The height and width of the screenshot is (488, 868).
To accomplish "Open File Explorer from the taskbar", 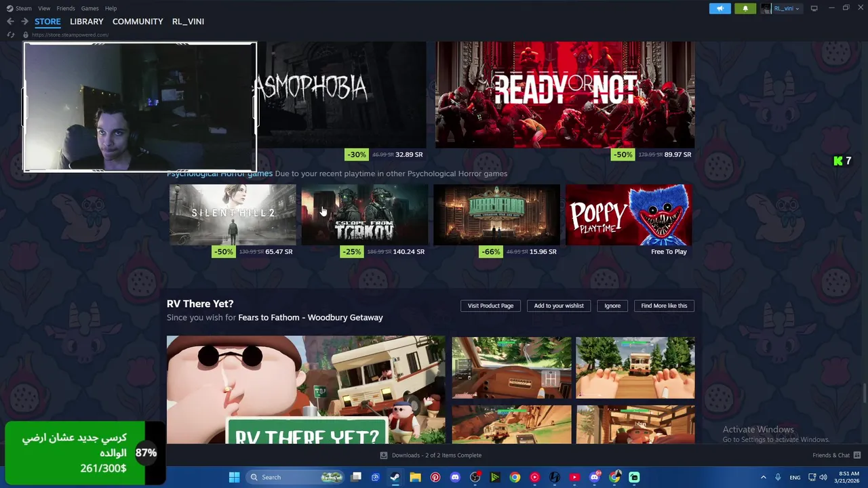I will click(x=415, y=477).
